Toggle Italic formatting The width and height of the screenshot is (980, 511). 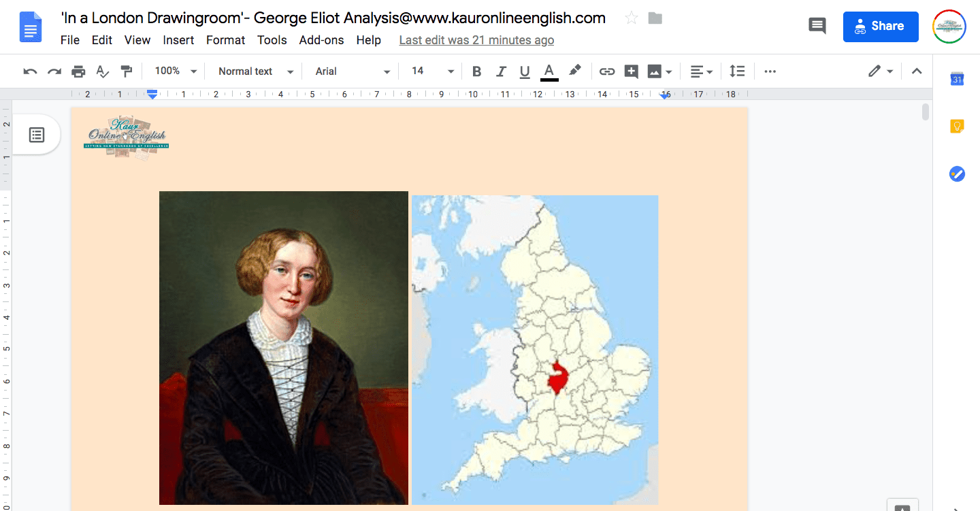(x=501, y=71)
